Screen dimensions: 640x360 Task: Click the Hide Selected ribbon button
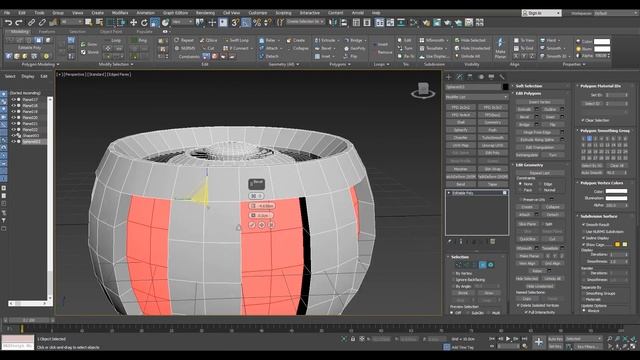tap(470, 40)
